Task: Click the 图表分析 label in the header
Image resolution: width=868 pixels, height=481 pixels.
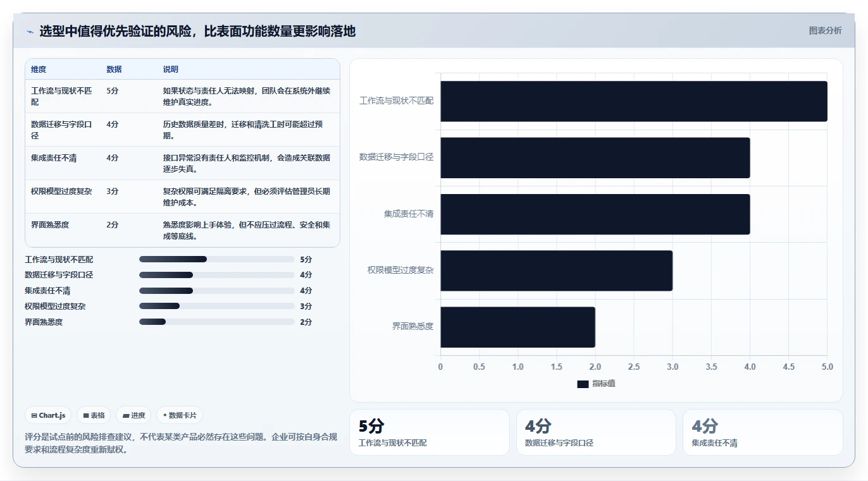Action: tap(825, 30)
